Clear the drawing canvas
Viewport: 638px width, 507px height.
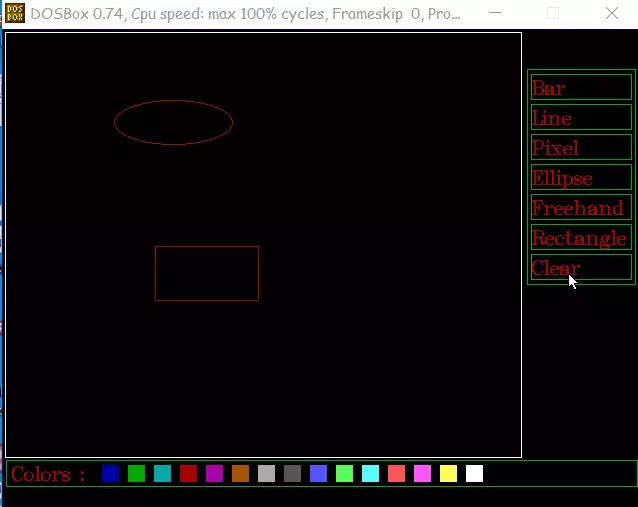tap(581, 267)
